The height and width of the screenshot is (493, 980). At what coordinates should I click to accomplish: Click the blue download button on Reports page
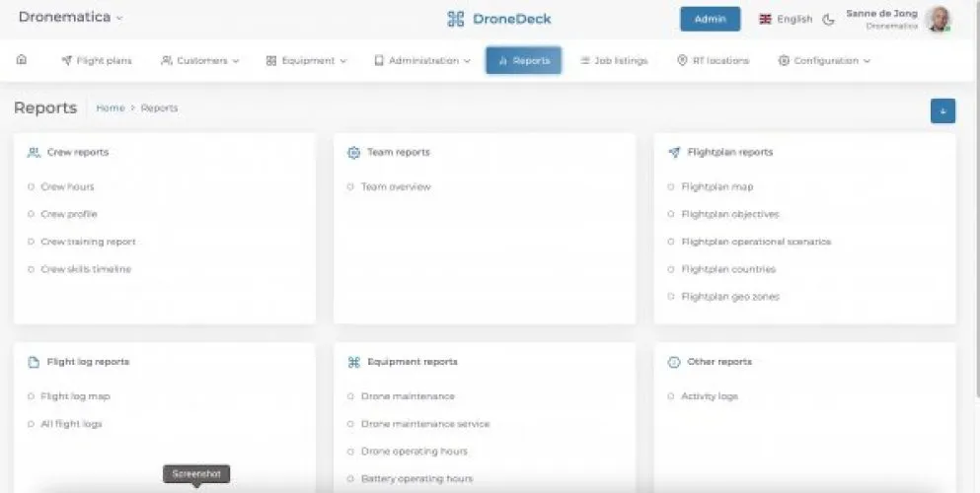pyautogui.click(x=942, y=111)
